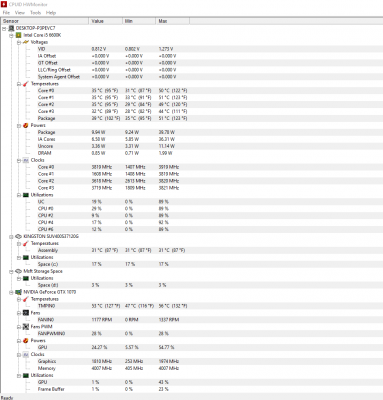The height and width of the screenshot is (400, 383).
Task: Click the thermometer icon of Intel CPU Temperatures
Action: 26,84
